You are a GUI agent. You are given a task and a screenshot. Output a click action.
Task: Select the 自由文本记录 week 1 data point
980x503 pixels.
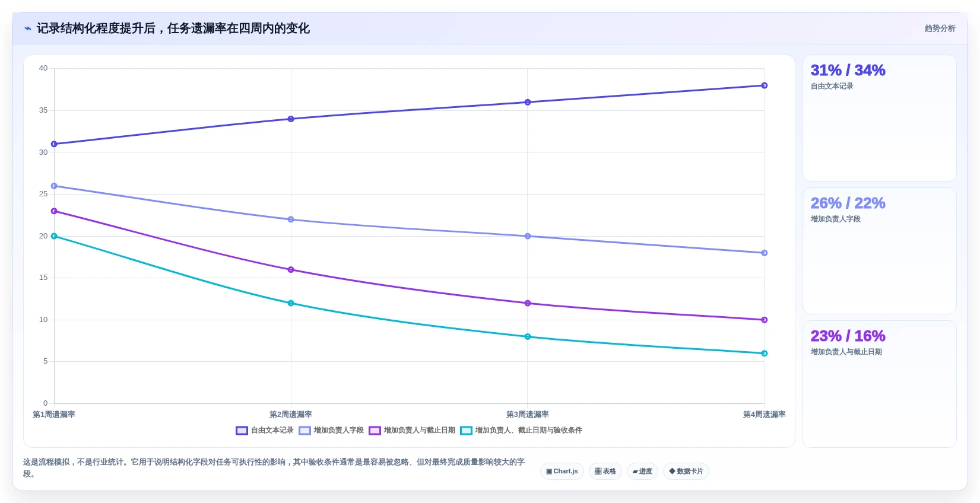54,144
